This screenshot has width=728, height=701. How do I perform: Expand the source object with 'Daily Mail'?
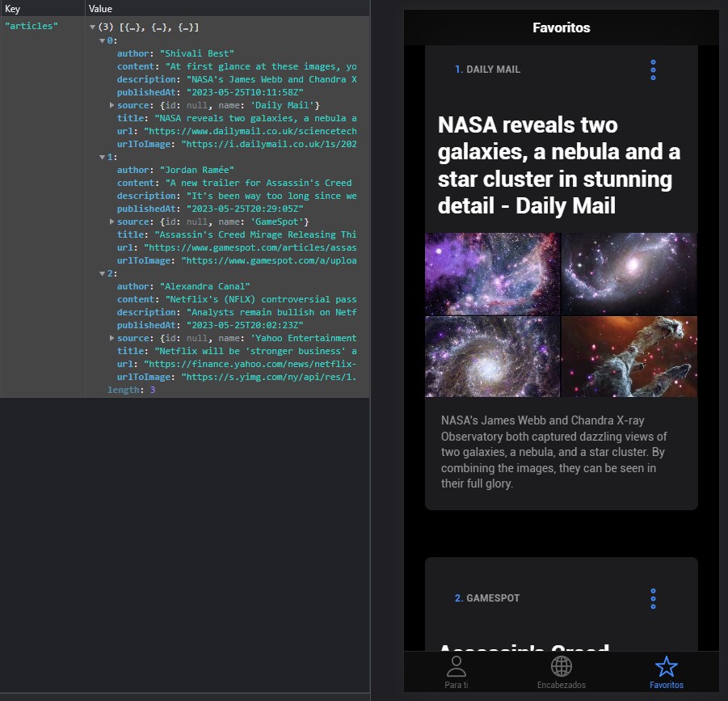point(112,105)
